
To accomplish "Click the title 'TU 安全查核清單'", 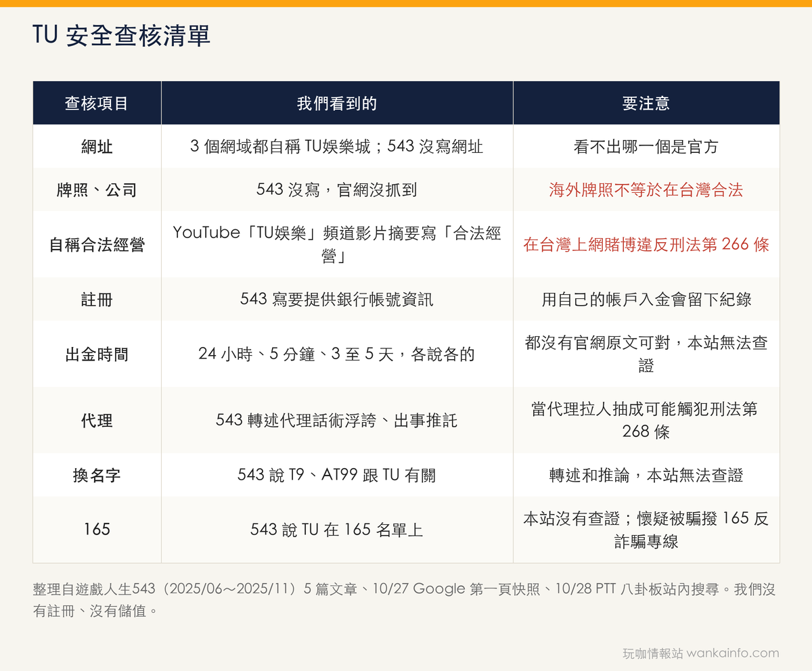I will click(121, 36).
